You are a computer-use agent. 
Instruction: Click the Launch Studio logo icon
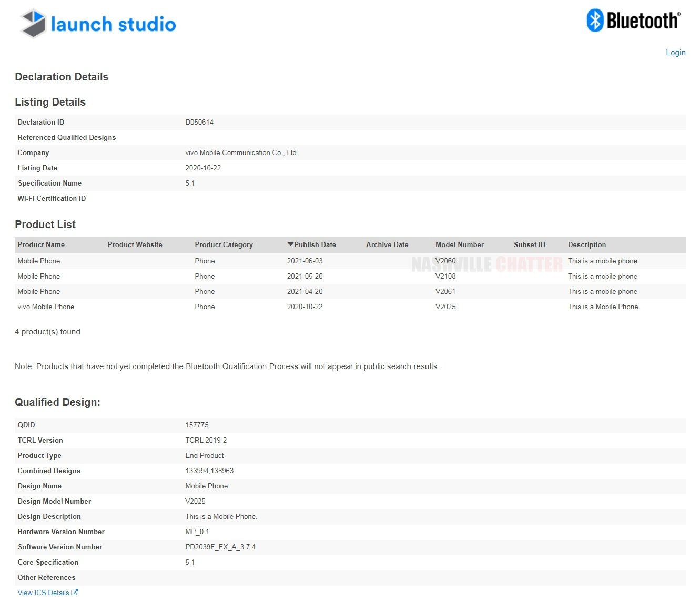pyautogui.click(x=33, y=24)
